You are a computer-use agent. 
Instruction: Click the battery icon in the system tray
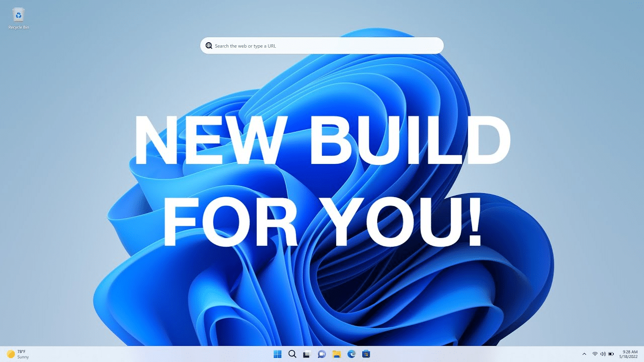[611, 354]
